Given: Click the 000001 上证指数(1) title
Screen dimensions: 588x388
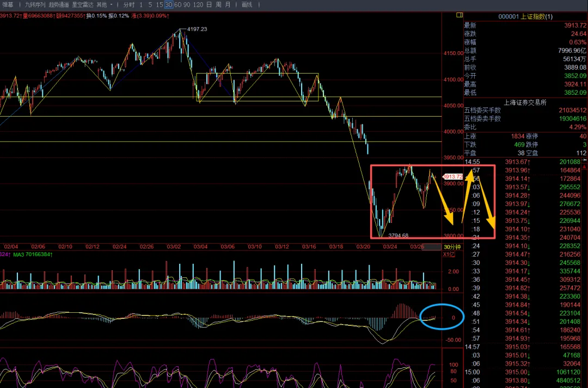Looking at the screenshot, I should (x=525, y=16).
